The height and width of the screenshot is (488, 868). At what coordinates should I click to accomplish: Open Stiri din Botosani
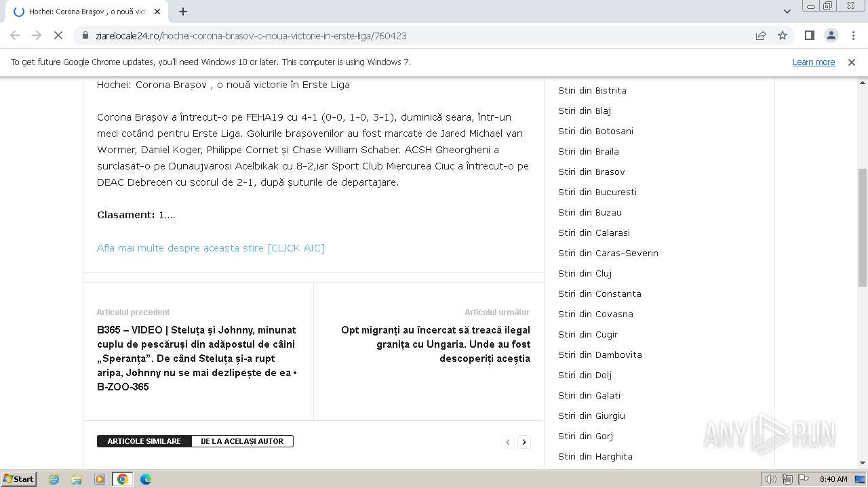pyautogui.click(x=595, y=131)
